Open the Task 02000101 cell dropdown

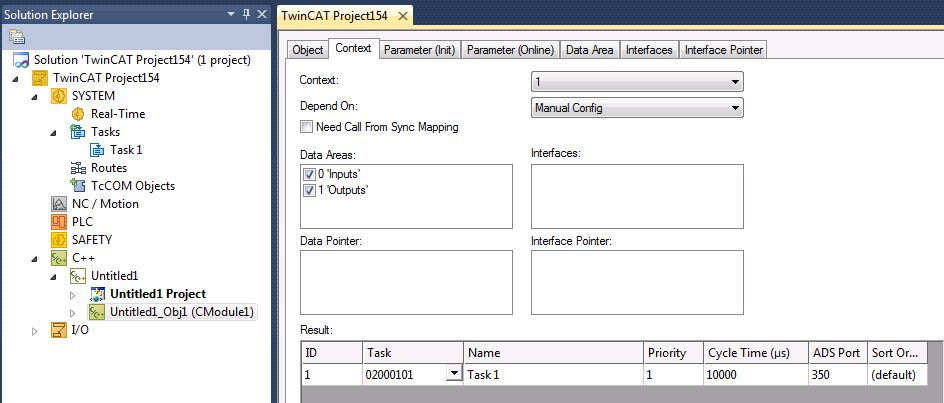[x=453, y=374]
